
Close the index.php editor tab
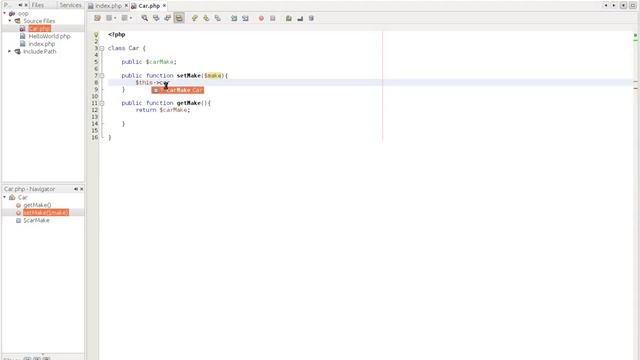[x=126, y=6]
